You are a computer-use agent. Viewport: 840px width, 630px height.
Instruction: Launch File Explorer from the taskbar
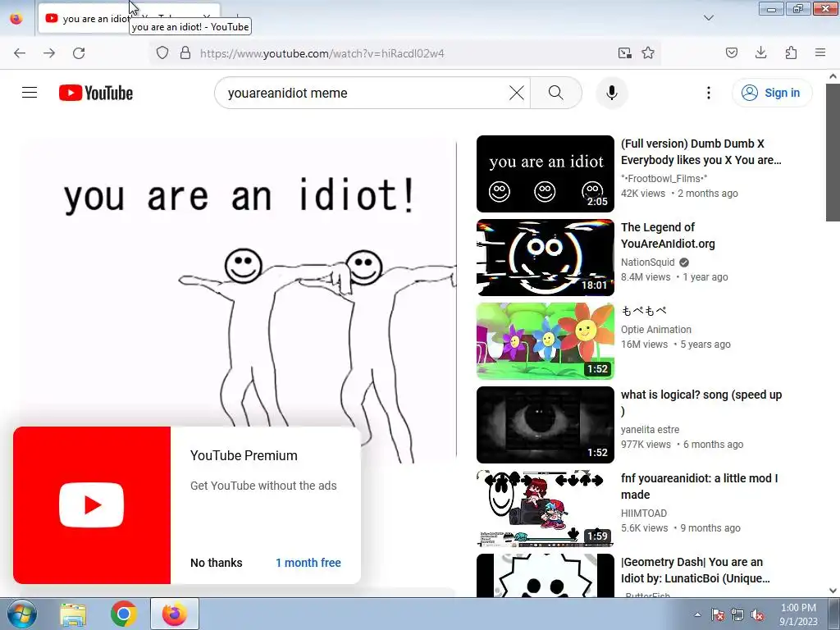coord(73,614)
